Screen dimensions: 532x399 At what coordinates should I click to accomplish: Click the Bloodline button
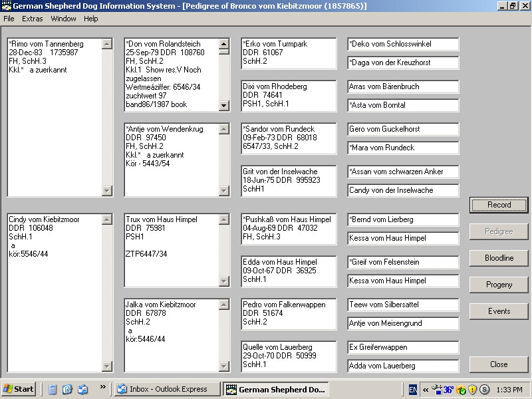click(x=499, y=258)
